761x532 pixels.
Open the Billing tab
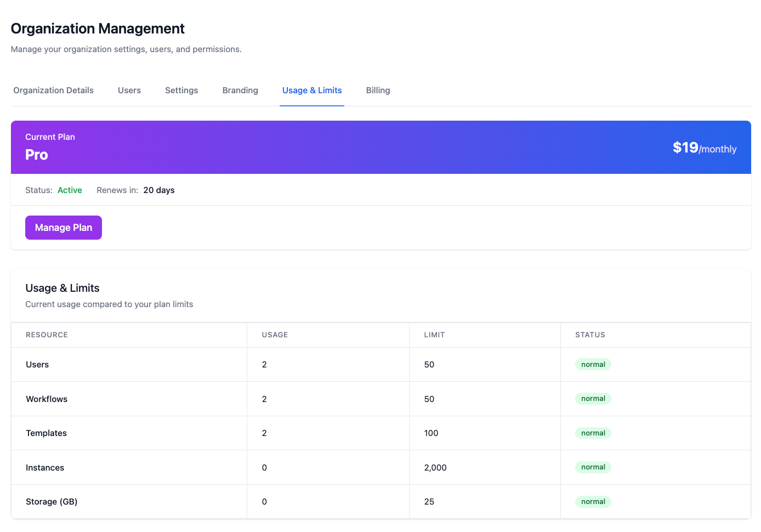[x=378, y=90]
